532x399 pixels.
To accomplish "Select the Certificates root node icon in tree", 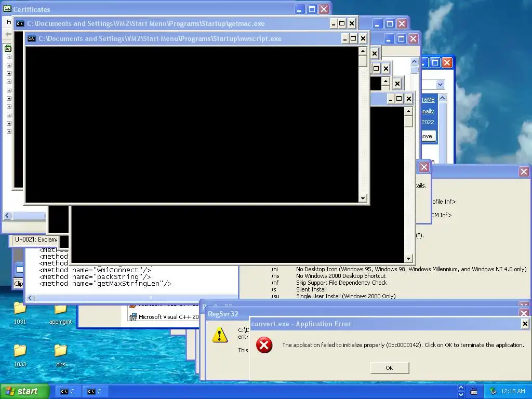I will (8, 48).
